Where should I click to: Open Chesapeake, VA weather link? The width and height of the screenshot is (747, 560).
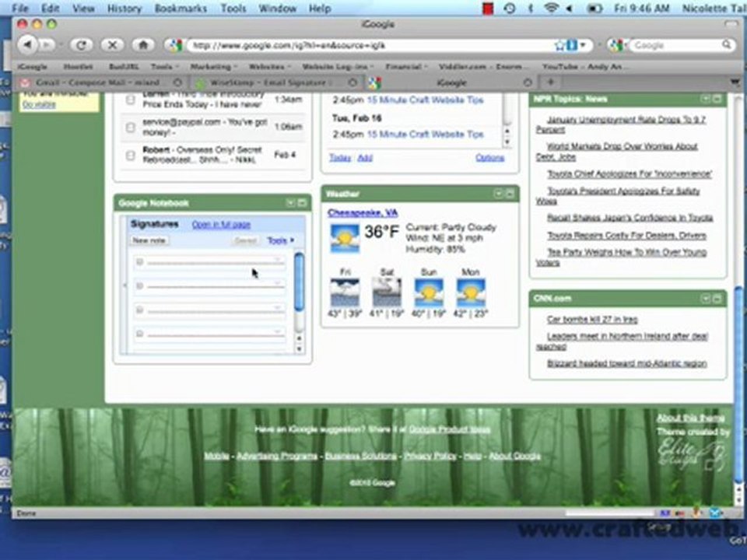(363, 213)
